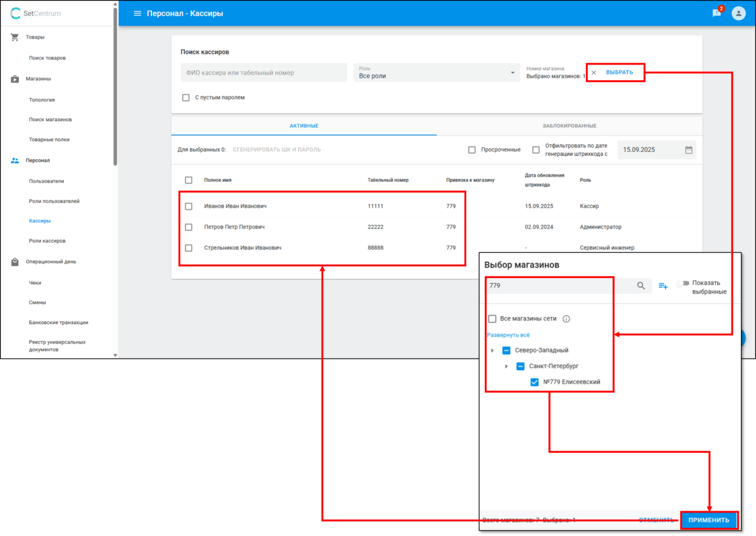Check the Просроченные checkbox
The width and height of the screenshot is (756, 536).
(x=472, y=150)
